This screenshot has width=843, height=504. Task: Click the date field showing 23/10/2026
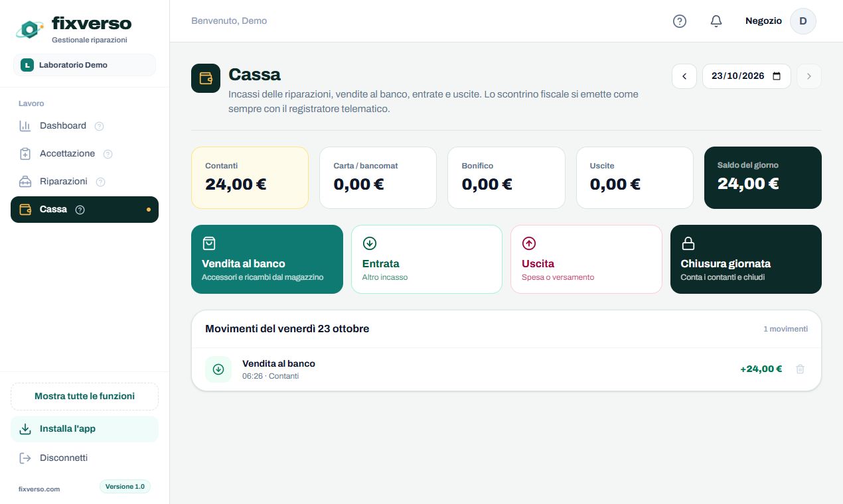[747, 76]
